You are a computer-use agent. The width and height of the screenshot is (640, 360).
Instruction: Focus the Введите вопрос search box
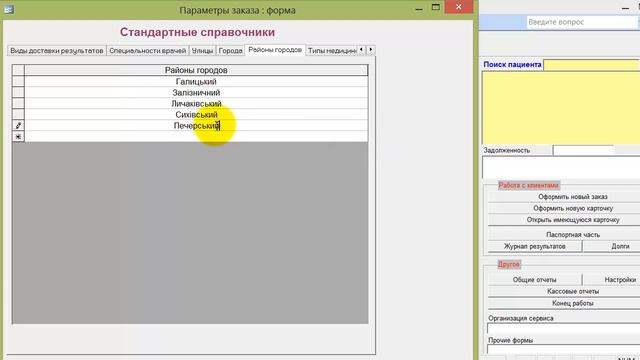click(x=582, y=22)
